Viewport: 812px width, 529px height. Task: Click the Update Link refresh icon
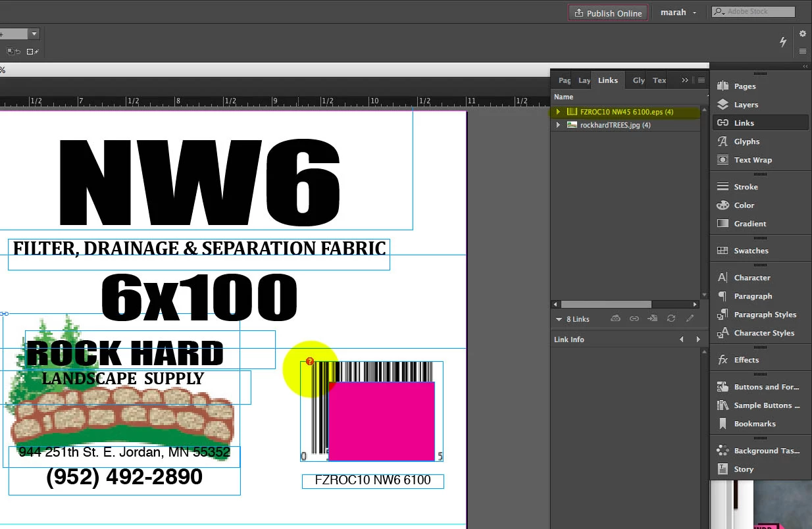click(x=671, y=318)
